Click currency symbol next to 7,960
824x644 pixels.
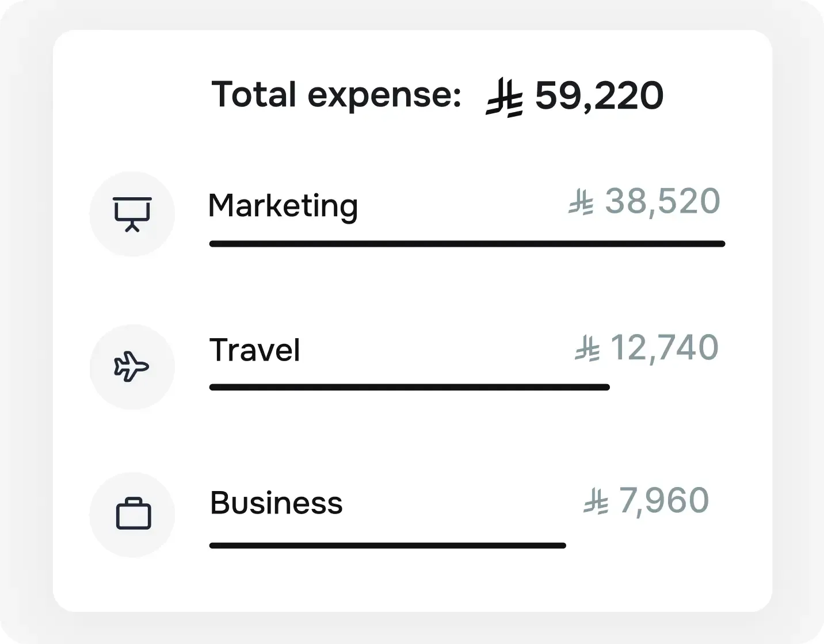[x=596, y=502]
